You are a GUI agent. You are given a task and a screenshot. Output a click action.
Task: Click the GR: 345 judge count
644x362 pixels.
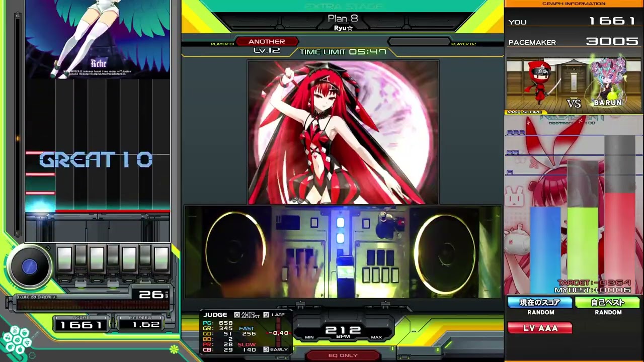click(x=218, y=328)
